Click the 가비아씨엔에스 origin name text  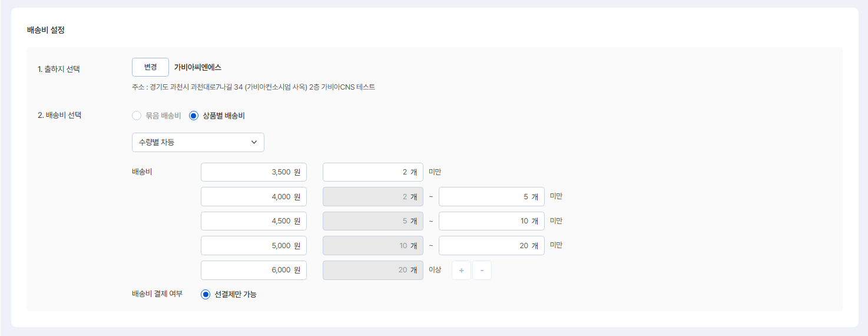point(198,67)
